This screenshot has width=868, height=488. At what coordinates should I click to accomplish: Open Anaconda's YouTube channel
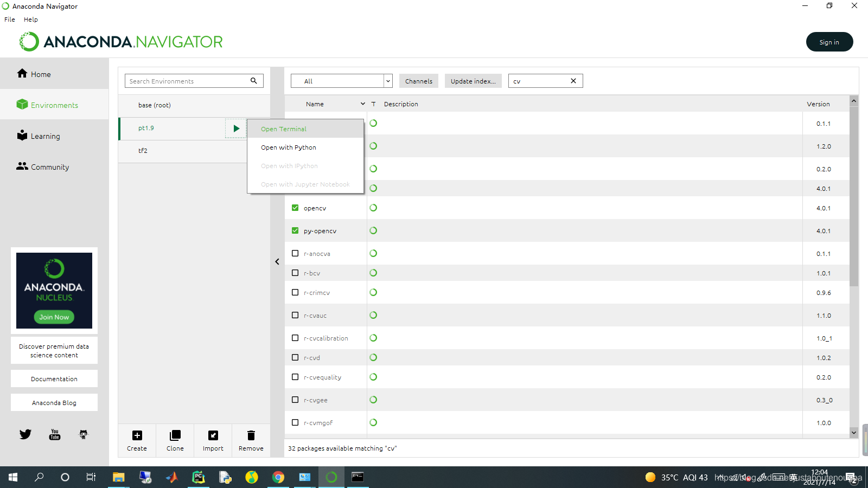[55, 434]
